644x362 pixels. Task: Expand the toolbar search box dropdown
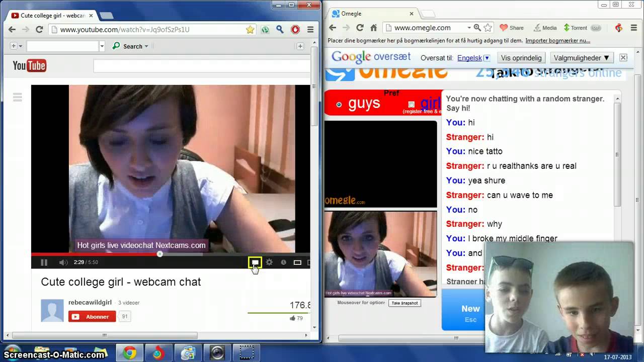[102, 46]
